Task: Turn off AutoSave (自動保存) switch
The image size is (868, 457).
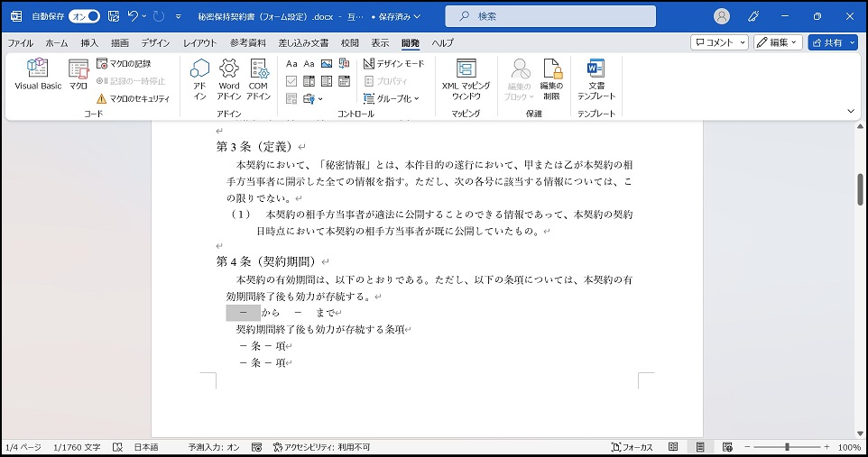Action: [85, 16]
